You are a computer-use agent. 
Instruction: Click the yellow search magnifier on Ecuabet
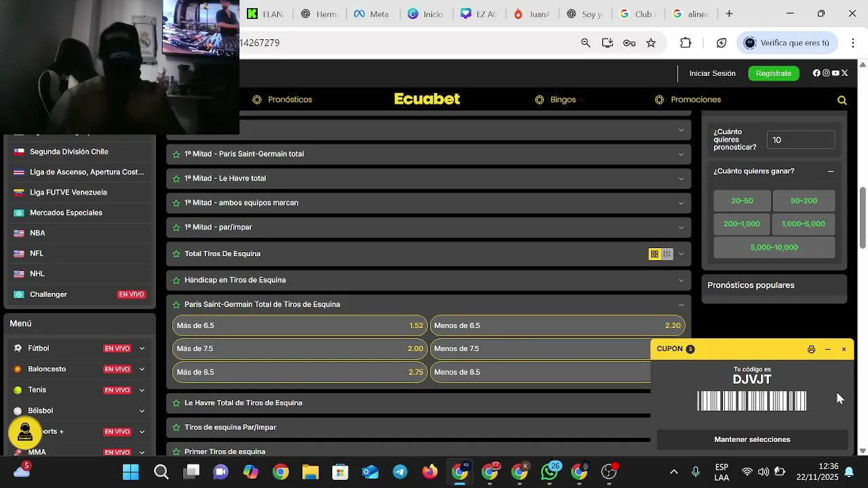pos(842,100)
